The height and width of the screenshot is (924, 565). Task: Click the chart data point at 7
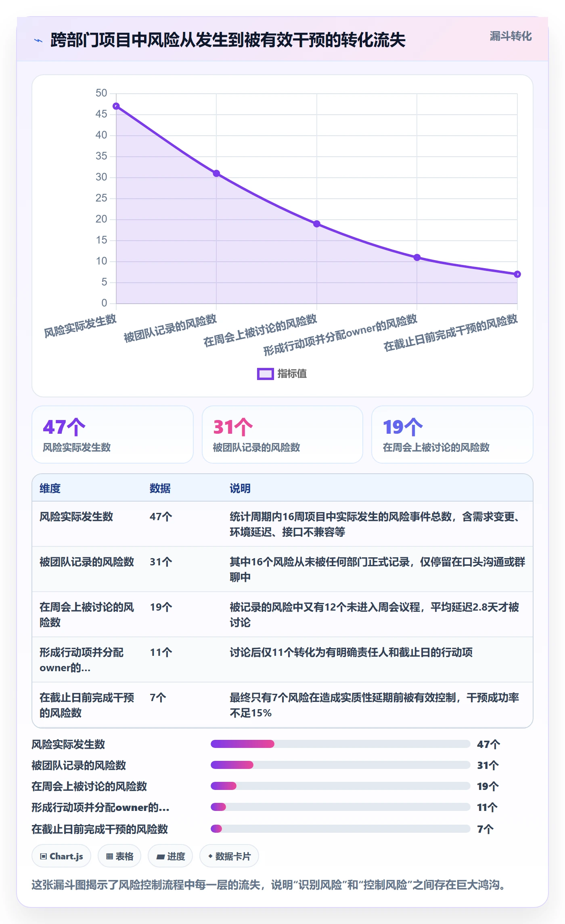coord(517,274)
